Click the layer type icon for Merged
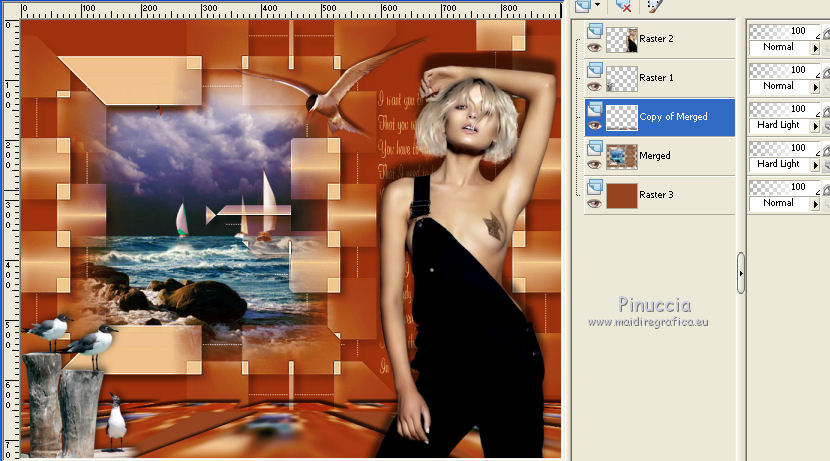This screenshot has width=830, height=461. 594,148
